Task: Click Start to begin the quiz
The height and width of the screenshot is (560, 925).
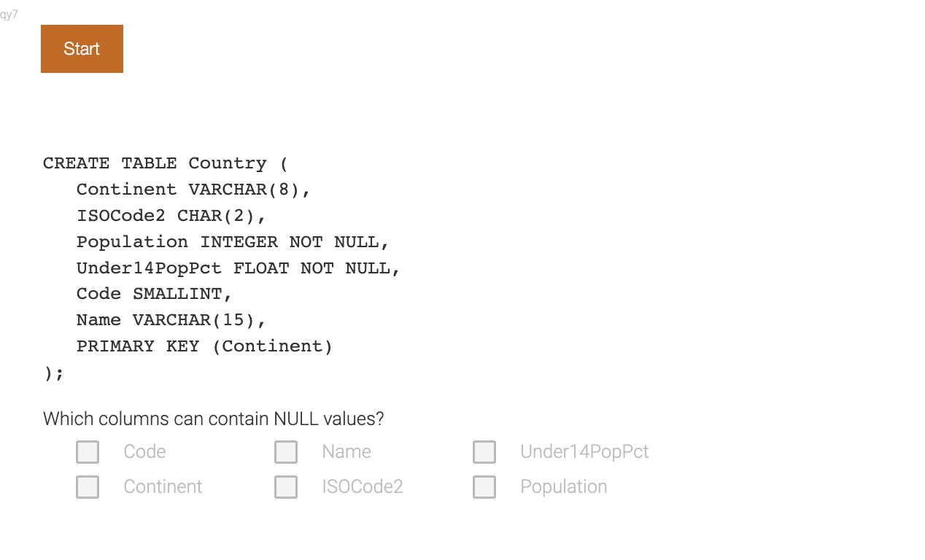Action: (82, 48)
